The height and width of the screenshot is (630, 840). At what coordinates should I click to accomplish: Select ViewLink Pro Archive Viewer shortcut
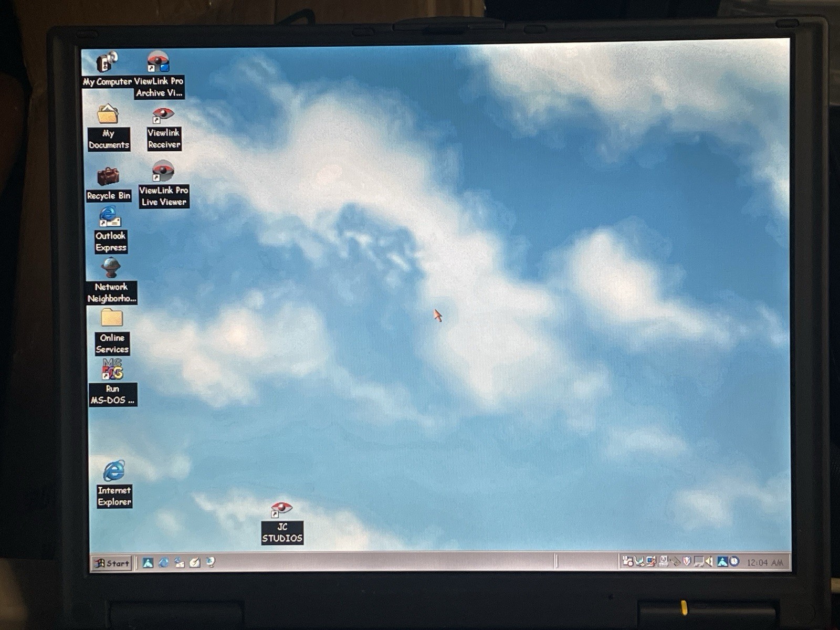point(158,62)
